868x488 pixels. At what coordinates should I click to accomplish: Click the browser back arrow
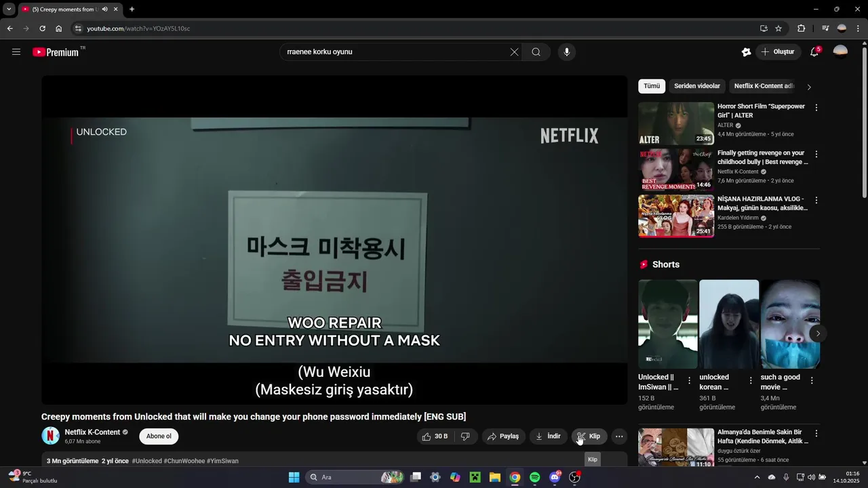click(9, 28)
